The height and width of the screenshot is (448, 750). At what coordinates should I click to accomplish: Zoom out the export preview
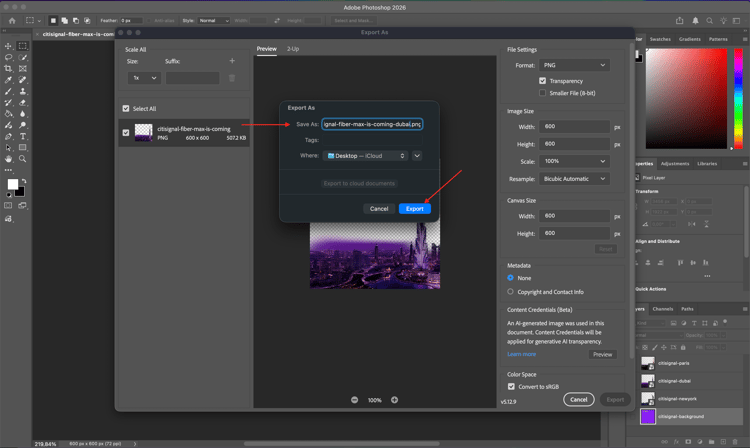click(355, 400)
